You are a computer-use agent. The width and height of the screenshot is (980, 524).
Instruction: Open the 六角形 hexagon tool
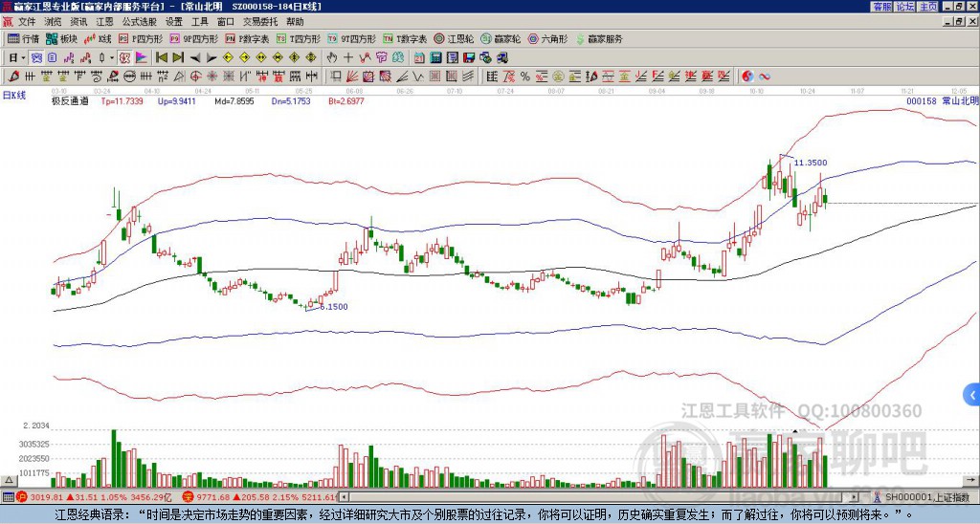click(x=547, y=38)
